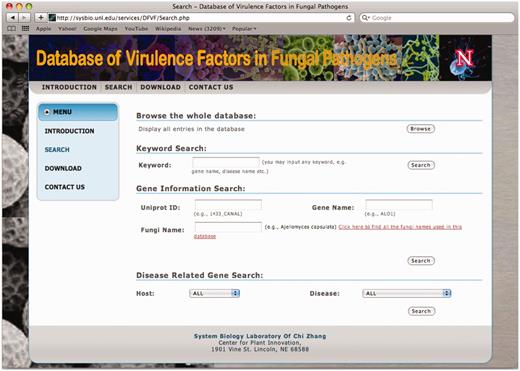Open CONTACT US from the side menu
The width and height of the screenshot is (520, 371).
(65, 187)
